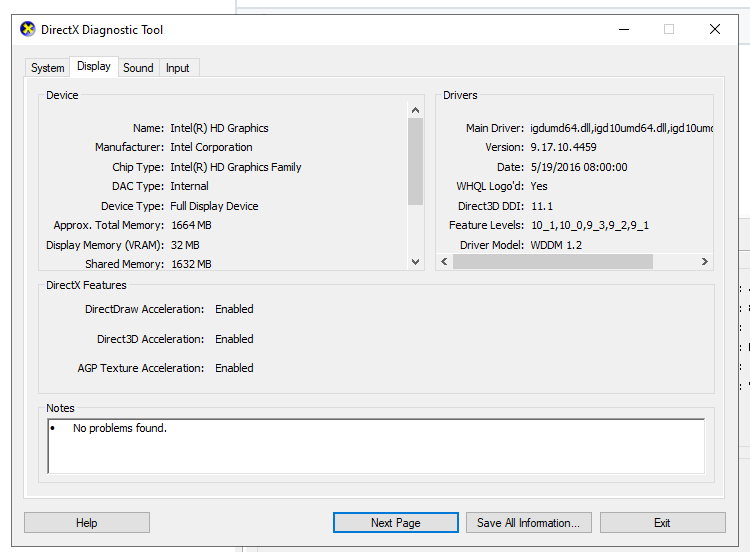The image size is (750, 552).
Task: Click the Drivers panel scroll right arrow
Action: point(705,261)
